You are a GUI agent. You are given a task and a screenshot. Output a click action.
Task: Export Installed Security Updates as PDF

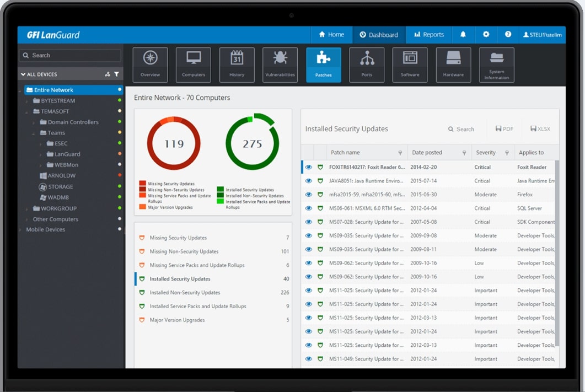pos(504,128)
